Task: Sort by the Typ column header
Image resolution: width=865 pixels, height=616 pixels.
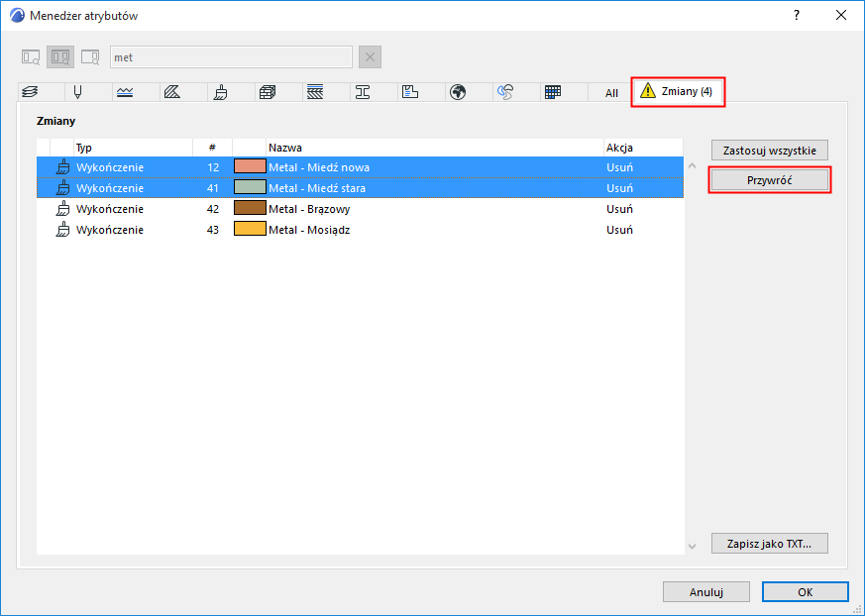Action: [133, 148]
